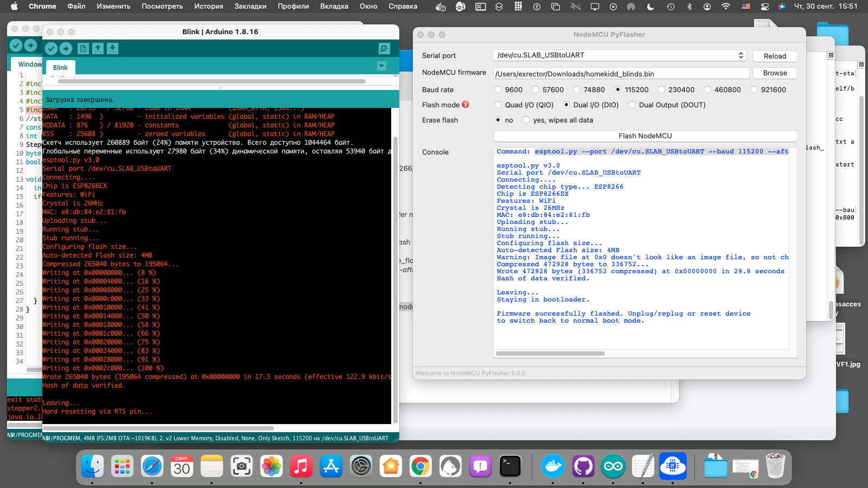The height and width of the screenshot is (488, 868).
Task: Open the Закладки menu
Action: pyautogui.click(x=250, y=7)
